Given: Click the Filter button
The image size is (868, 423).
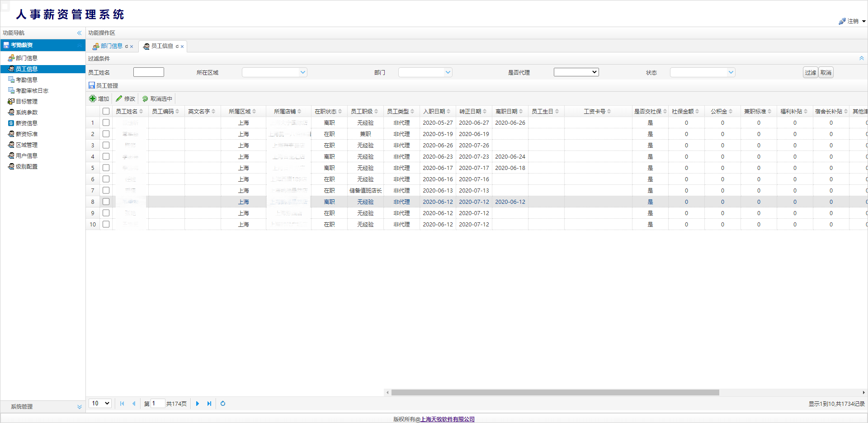Looking at the screenshot, I should tap(810, 72).
